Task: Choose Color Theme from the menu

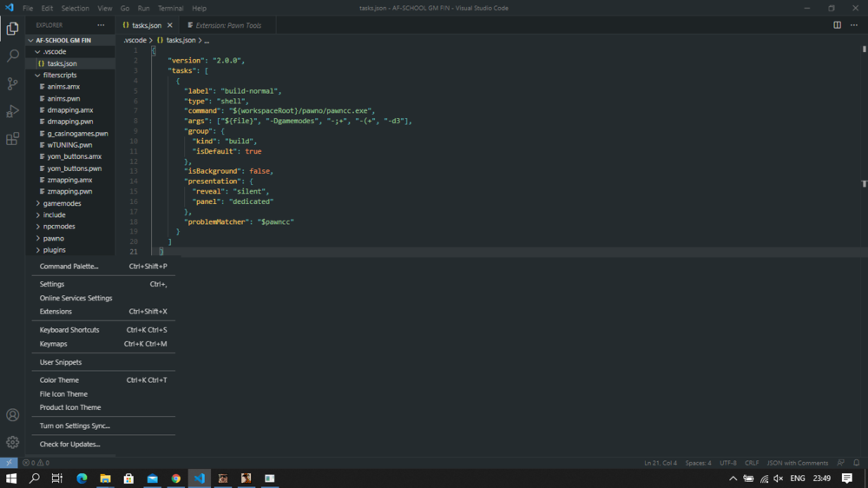Action: (x=103, y=380)
